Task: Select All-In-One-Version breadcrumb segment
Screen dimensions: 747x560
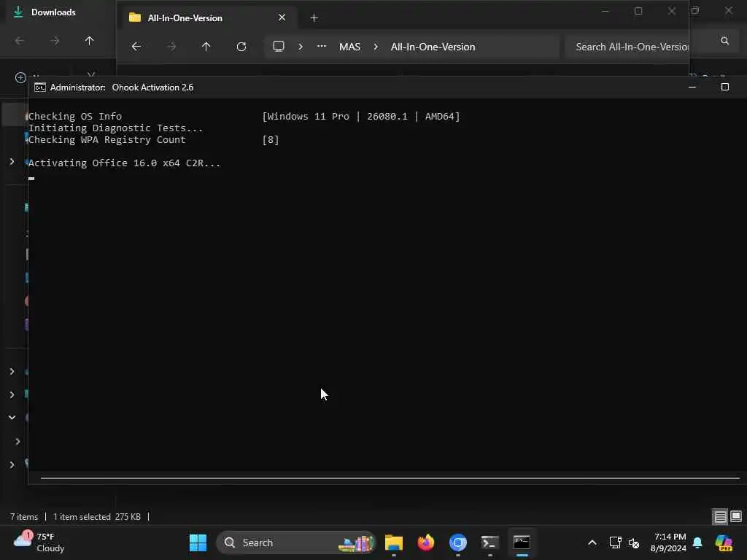Action: pos(433,47)
